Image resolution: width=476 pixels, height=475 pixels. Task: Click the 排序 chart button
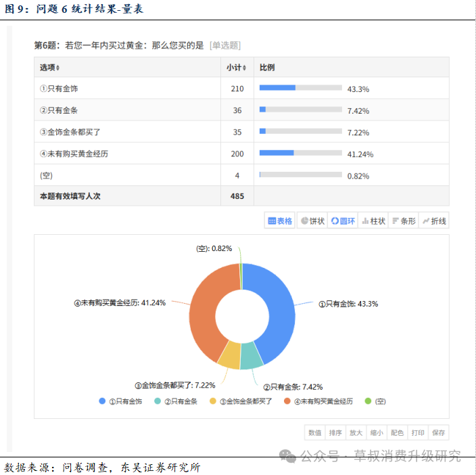(x=335, y=432)
